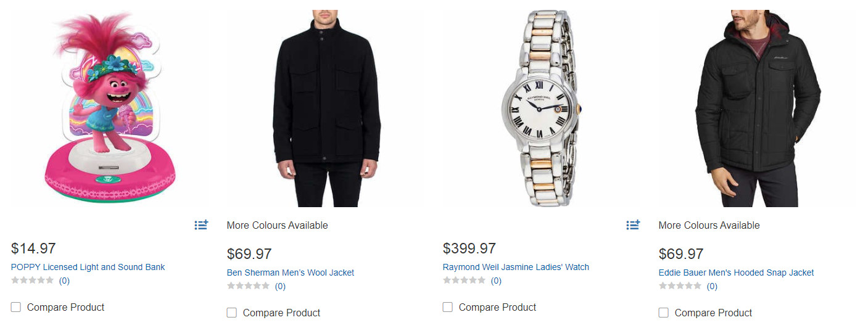Check Compare Product for Eddie Bauer jacket
Screen dimensions: 868x328
pos(664,313)
